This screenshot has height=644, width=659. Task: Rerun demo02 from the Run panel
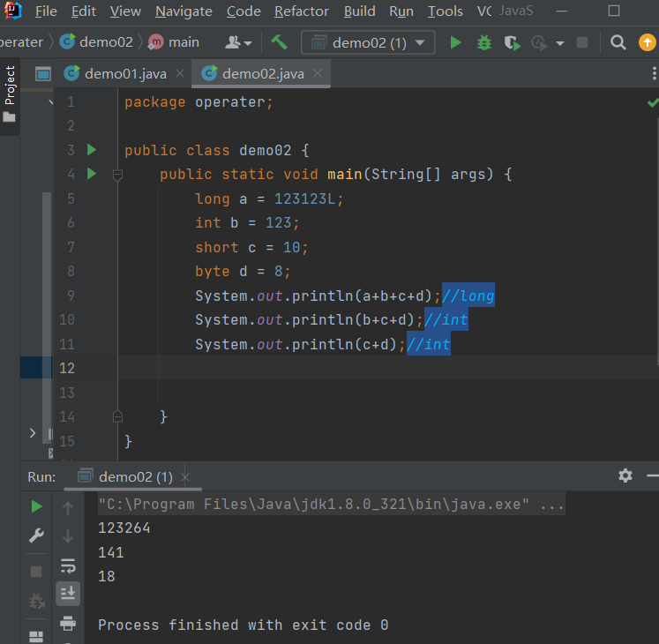coord(36,506)
